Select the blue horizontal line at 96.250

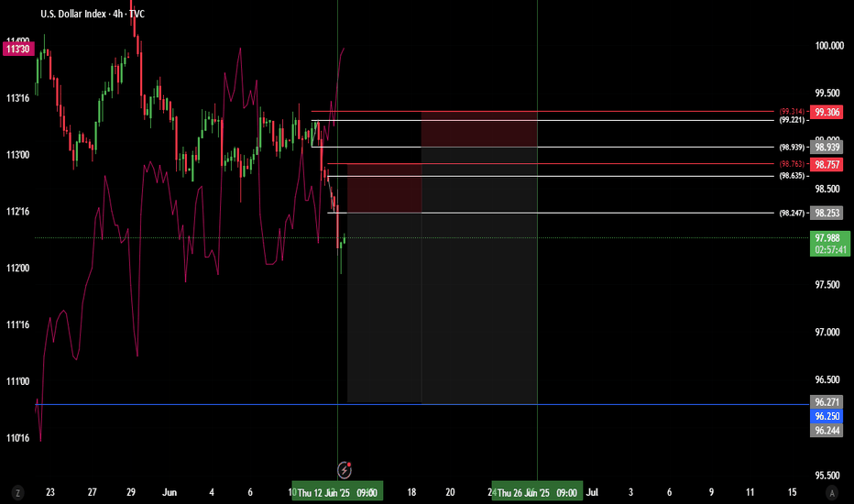(422, 404)
